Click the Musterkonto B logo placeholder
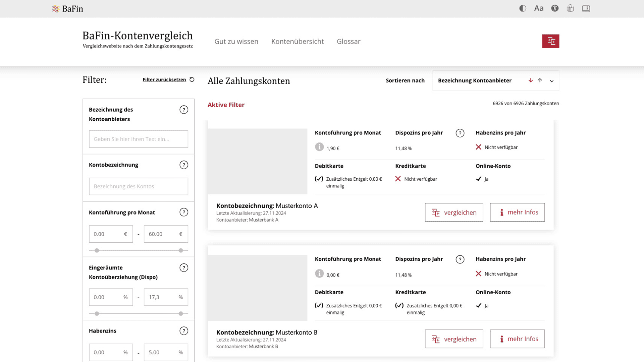The height and width of the screenshot is (362, 644). (x=258, y=288)
